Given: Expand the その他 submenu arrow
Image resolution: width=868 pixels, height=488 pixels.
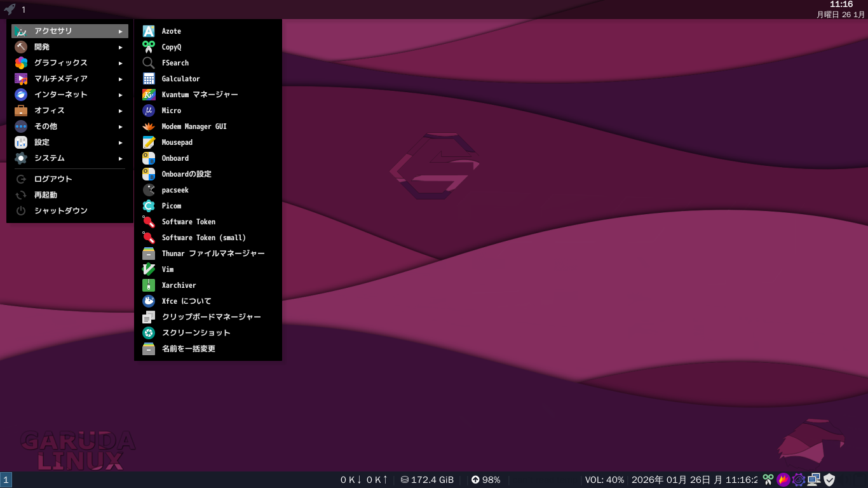Looking at the screenshot, I should pos(120,126).
